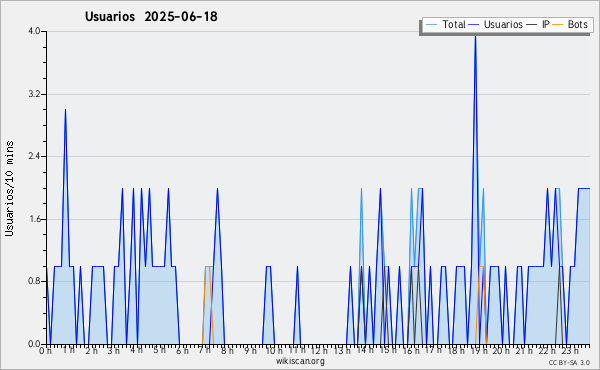The image size is (600, 370).
Task: Click the 3.2 y-axis value
Action: (34, 94)
